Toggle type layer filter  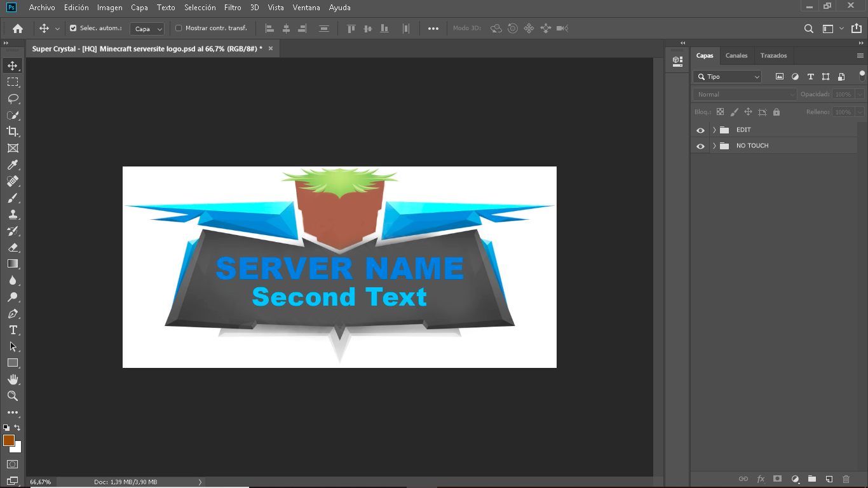pos(810,77)
